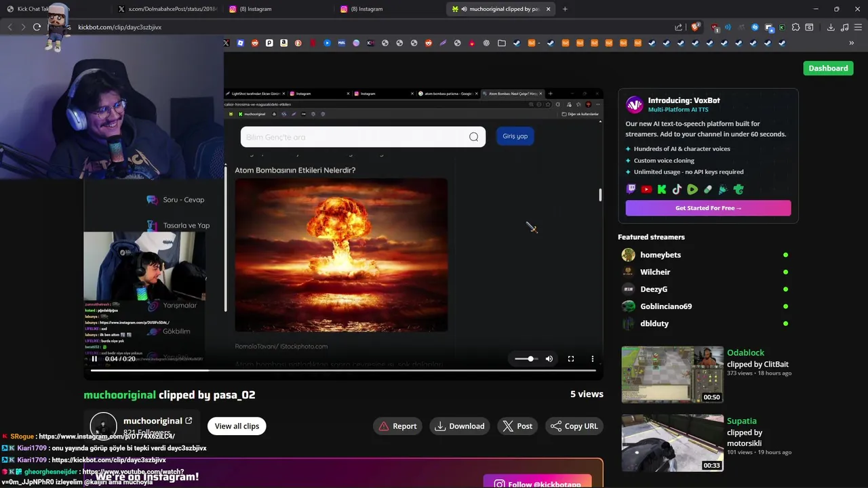
Task: Open a new browser tab
Action: pos(565,9)
